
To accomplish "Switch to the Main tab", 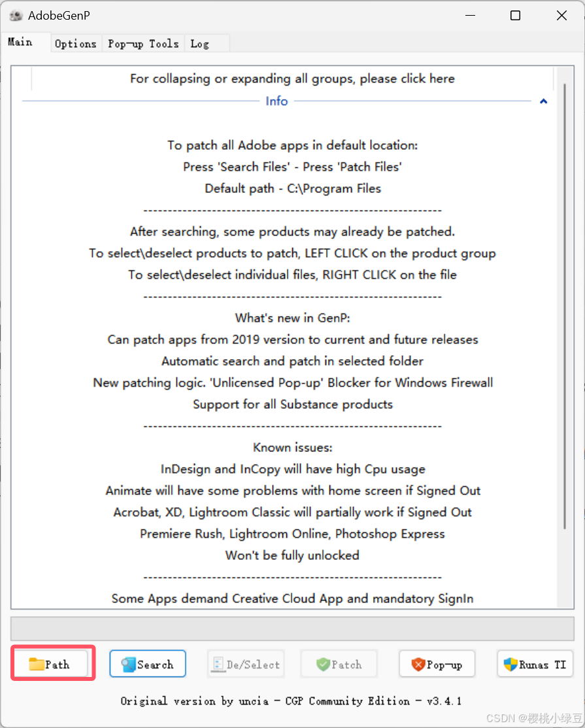I will point(25,43).
